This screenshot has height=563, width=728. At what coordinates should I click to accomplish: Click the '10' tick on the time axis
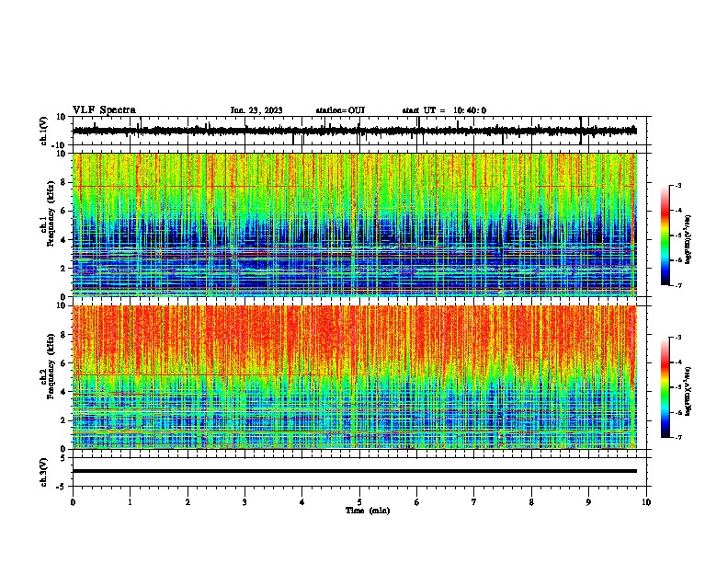tap(646, 502)
